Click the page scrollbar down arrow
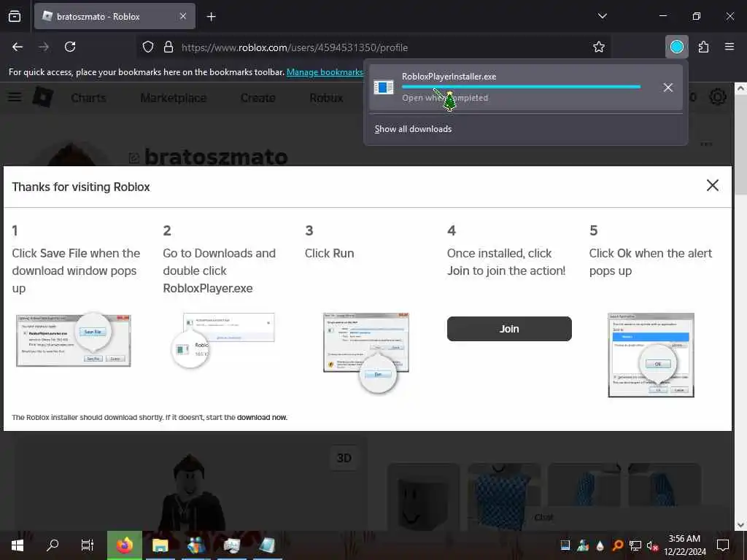Image resolution: width=747 pixels, height=560 pixels. (x=740, y=525)
